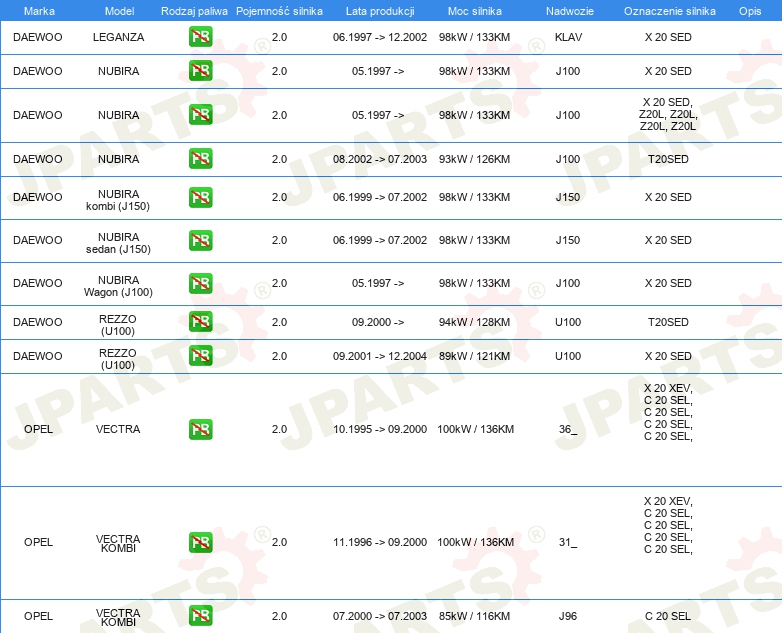Screen dimensions: 782x633
Task: Click the fuel icon in the LEGANZA row
Action: pyautogui.click(x=200, y=37)
